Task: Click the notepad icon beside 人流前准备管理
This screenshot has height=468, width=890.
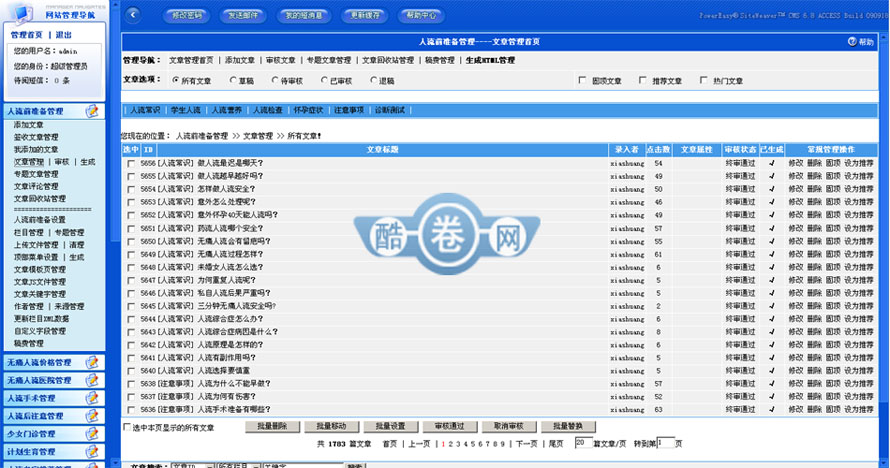Action: pos(92,111)
